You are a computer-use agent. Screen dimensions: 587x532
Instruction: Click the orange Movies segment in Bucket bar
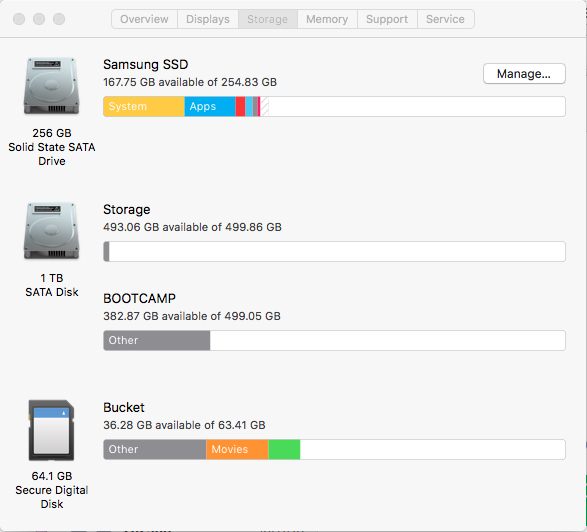[237, 449]
